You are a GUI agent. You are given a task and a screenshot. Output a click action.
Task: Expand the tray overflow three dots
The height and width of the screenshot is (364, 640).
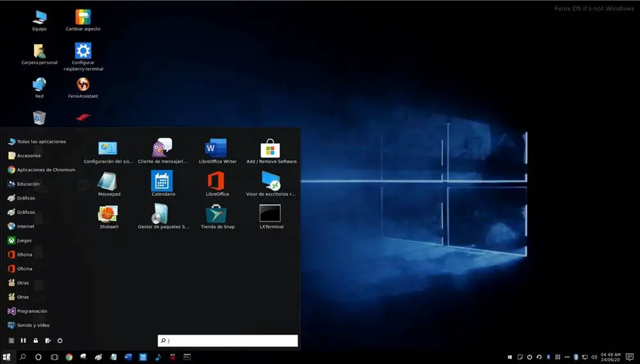pyautogui.click(x=567, y=357)
